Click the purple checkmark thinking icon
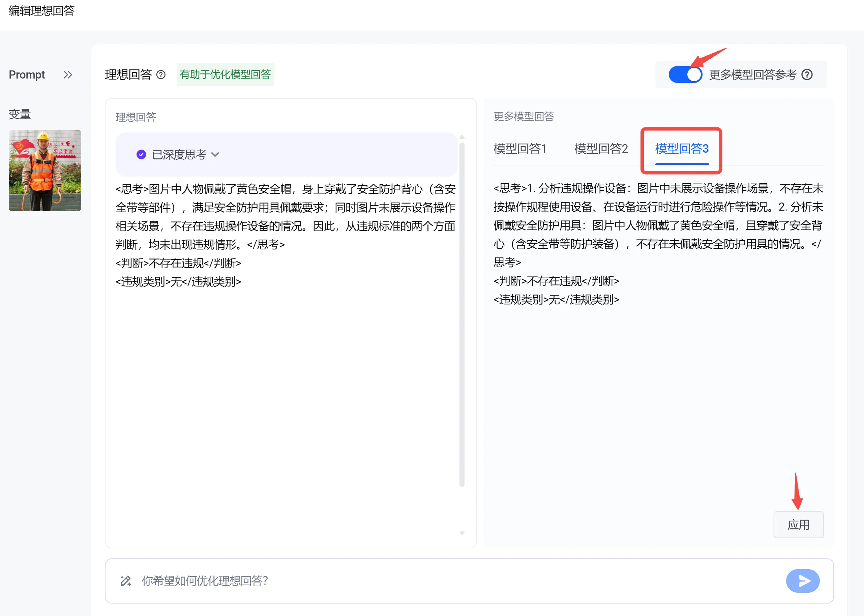Screen dimensions: 864x616 pos(141,154)
